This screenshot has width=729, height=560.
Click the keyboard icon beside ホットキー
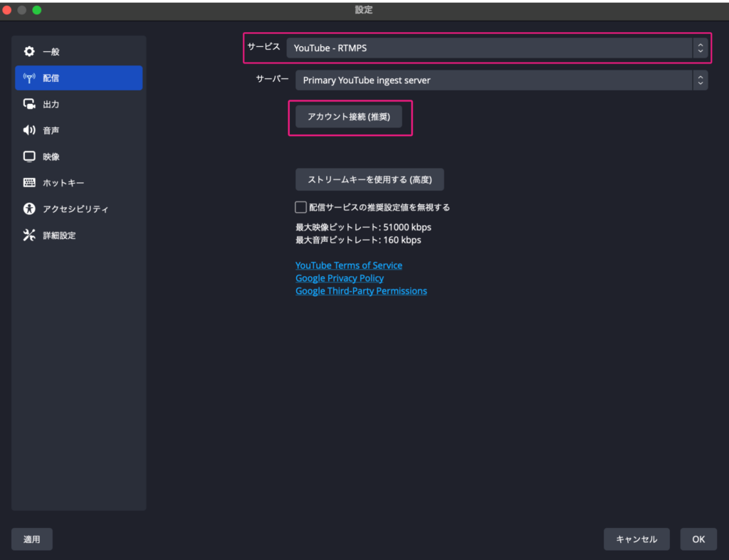[28, 183]
